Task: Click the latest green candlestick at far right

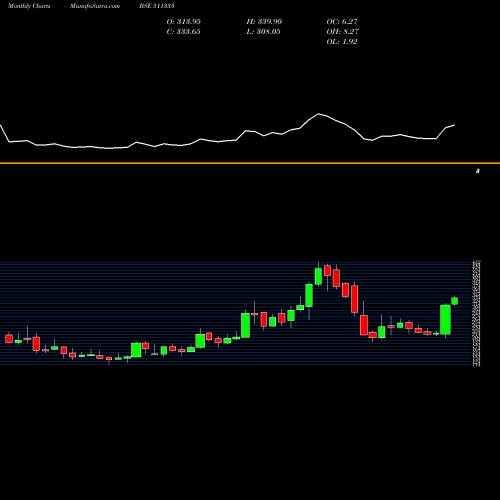Action: click(455, 301)
